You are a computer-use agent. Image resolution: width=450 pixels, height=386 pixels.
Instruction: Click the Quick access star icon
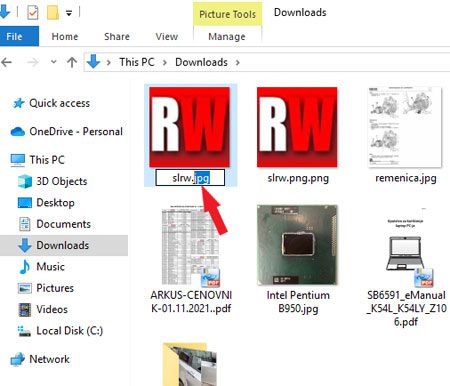[x=18, y=103]
